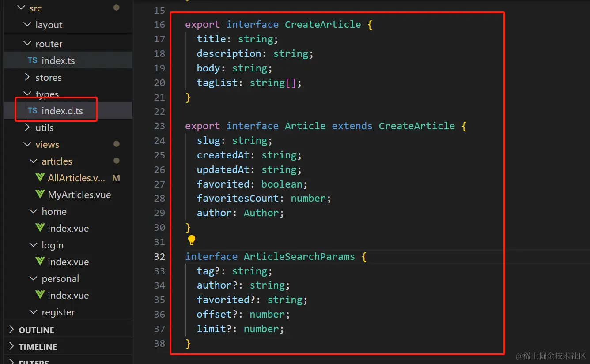The image size is (590, 364).
Task: Click 'offset?' property on line 36
Action: click(217, 315)
